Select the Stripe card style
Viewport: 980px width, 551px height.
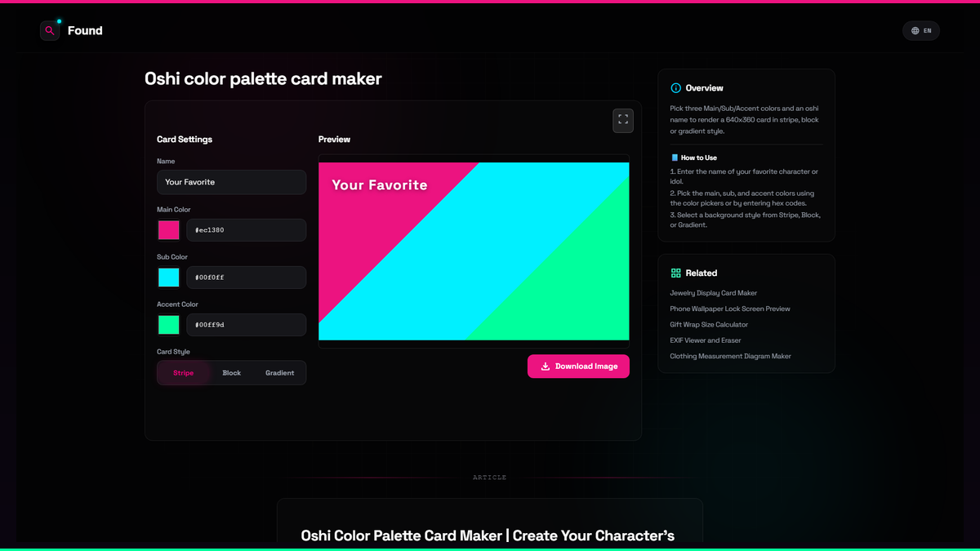click(x=184, y=373)
